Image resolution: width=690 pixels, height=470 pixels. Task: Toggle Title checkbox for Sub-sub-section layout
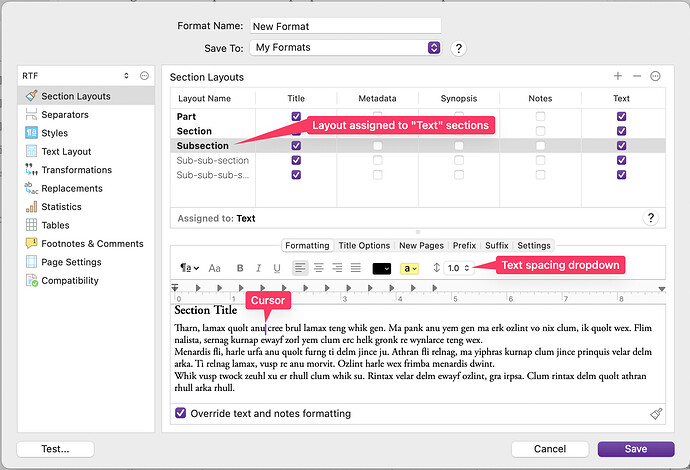click(296, 160)
